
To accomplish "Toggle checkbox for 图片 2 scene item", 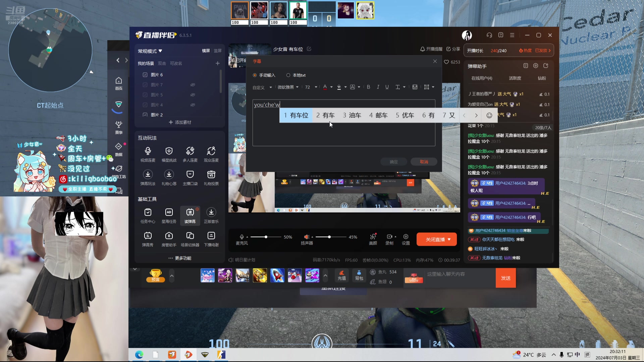I will [145, 115].
